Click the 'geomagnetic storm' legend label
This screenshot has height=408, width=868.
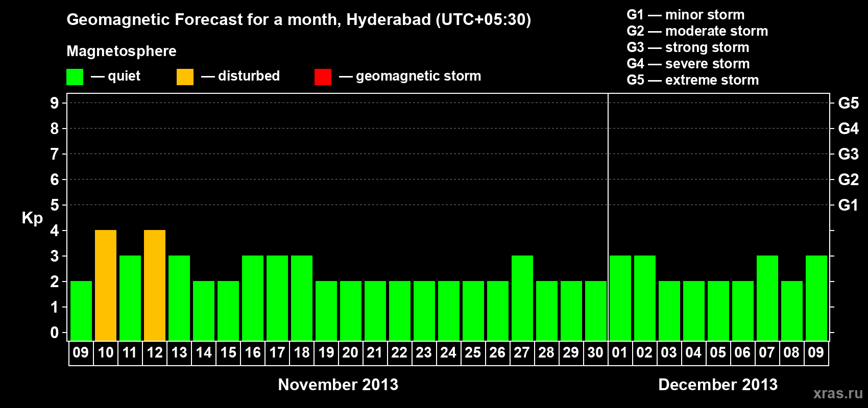[x=419, y=76]
